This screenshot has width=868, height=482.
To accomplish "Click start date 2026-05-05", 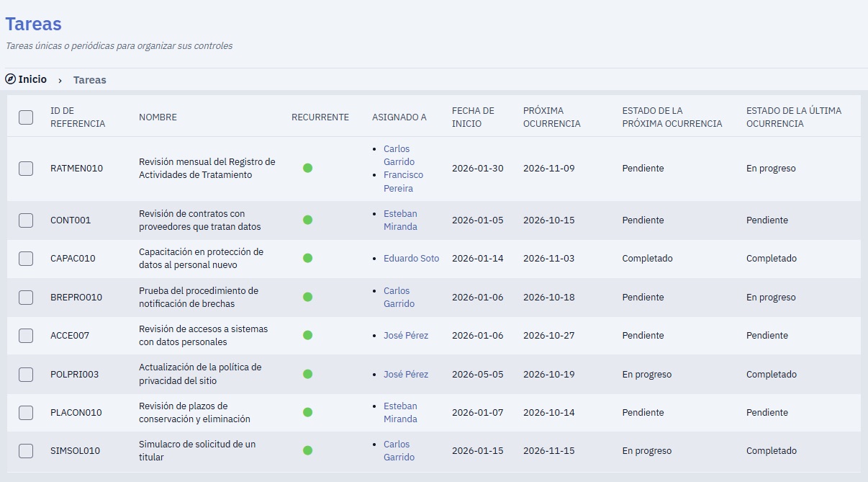I will pyautogui.click(x=478, y=374).
